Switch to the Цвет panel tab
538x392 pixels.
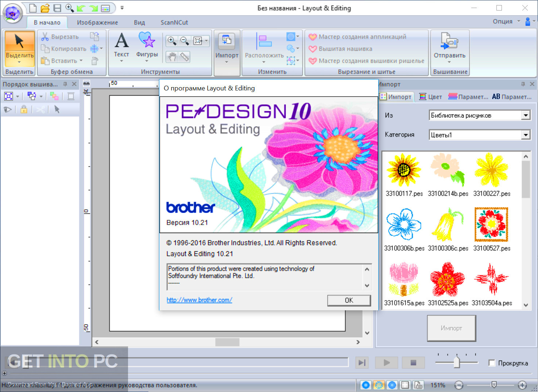click(x=431, y=97)
